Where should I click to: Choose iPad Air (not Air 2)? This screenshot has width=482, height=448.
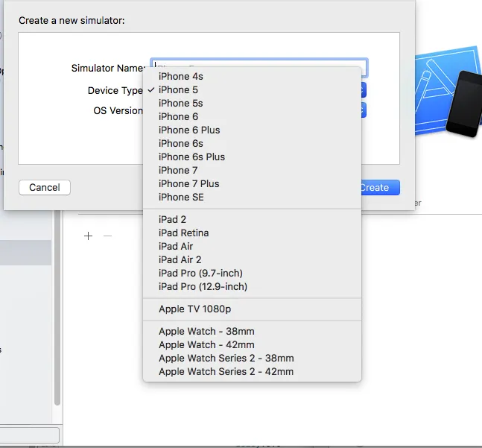coord(252,246)
